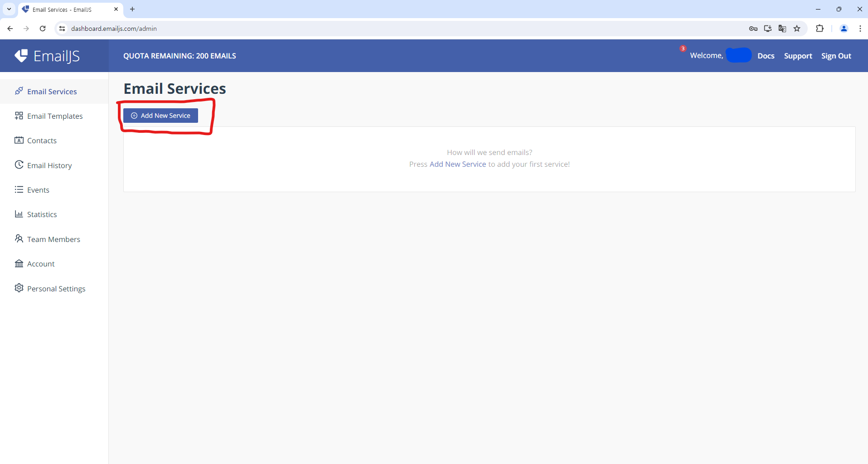
Task: Open the Chrome three-dot menu
Action: click(860, 29)
